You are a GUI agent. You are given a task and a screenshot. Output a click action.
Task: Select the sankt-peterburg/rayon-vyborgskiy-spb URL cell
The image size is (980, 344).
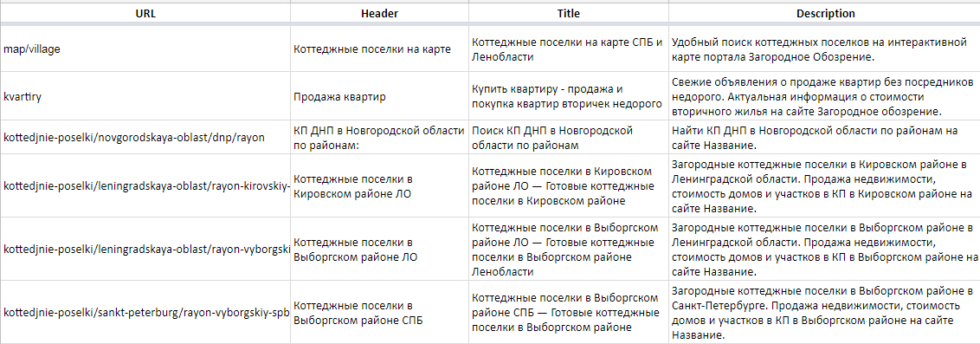[x=145, y=312]
